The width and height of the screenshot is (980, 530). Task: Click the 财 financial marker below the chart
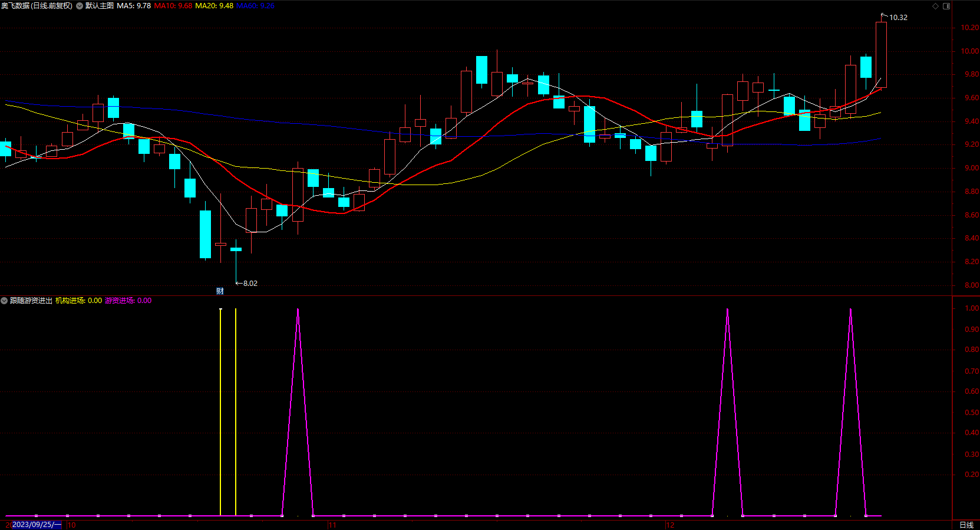[220, 291]
